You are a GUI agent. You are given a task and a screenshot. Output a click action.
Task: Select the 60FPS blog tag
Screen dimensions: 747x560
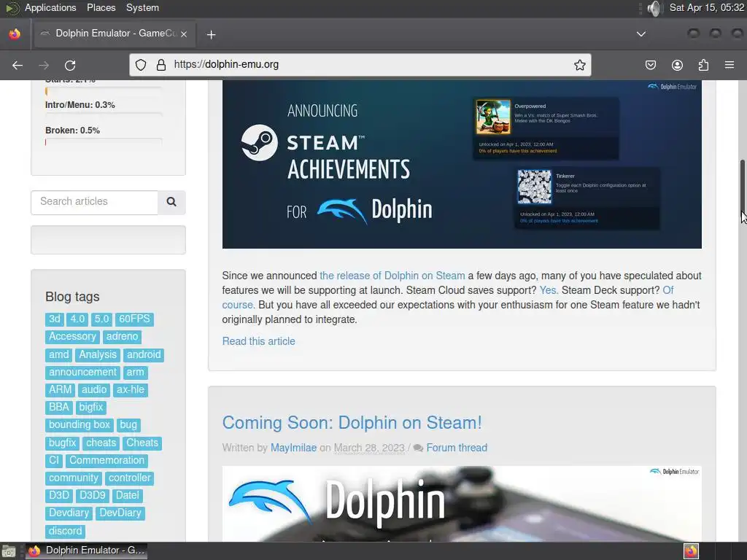pos(134,319)
